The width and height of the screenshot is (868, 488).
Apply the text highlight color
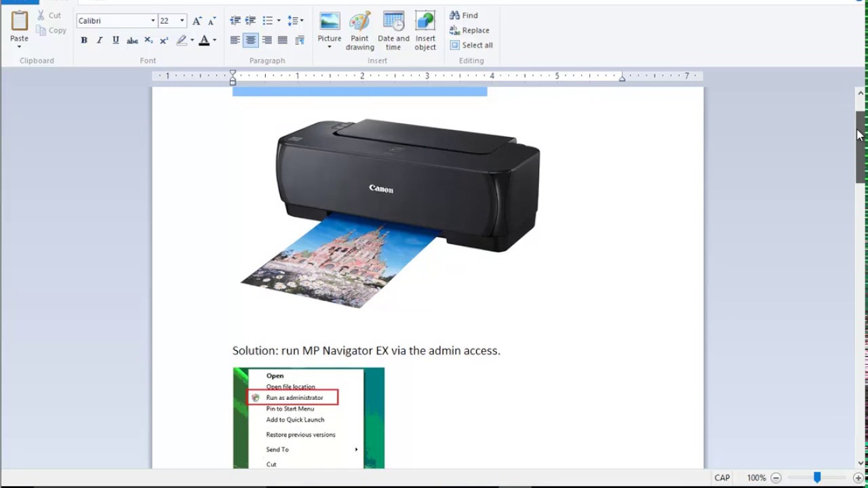pos(181,41)
